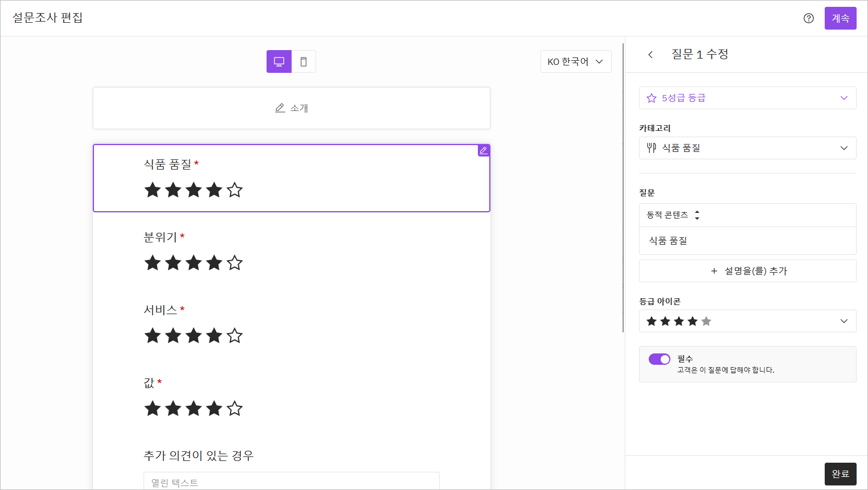
Task: Click the 열린 텍스트 input field
Action: 292,481
